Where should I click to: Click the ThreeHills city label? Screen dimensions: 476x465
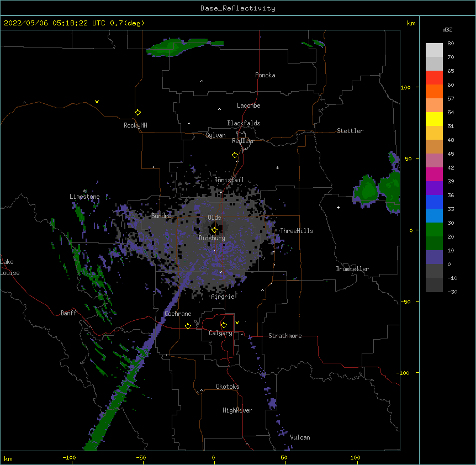coord(297,231)
